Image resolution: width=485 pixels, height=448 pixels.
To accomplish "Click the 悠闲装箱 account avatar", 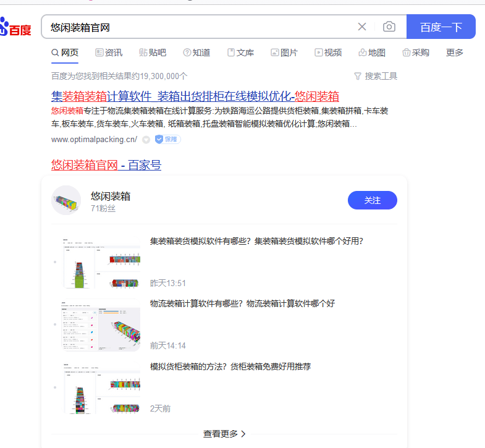I will click(x=66, y=200).
